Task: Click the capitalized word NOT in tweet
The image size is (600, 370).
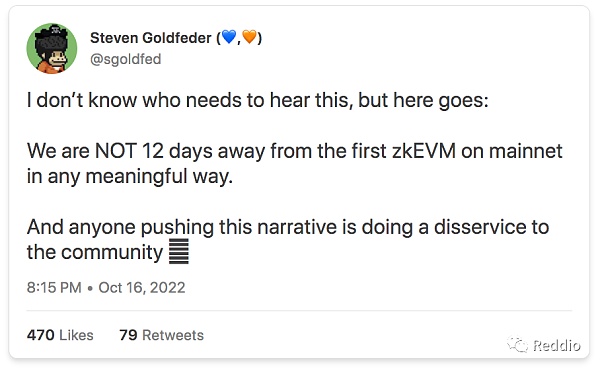Action: tap(116, 151)
